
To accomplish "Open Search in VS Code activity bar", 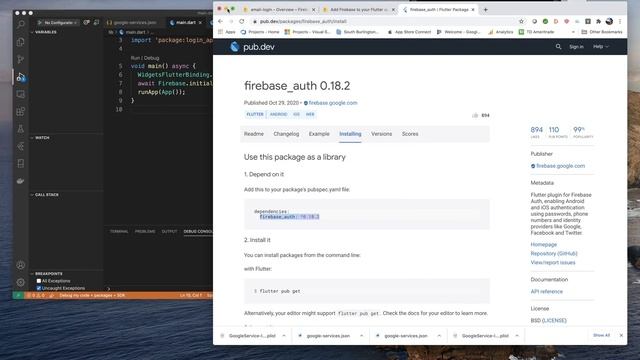I will pos(20,24).
